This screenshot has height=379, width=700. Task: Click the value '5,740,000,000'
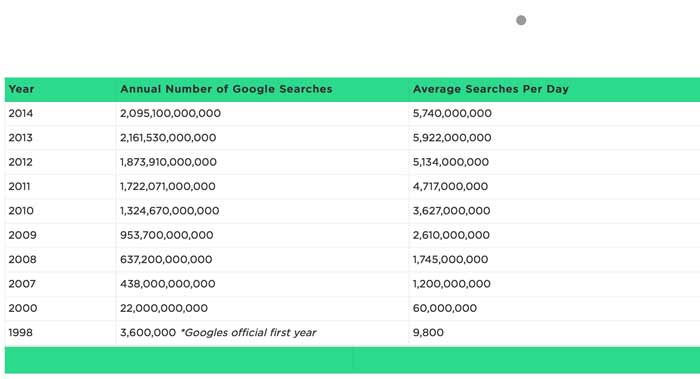pos(452,113)
